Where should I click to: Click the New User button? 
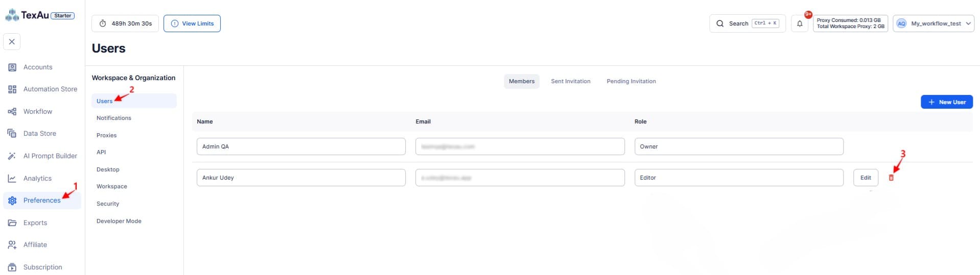(x=946, y=102)
